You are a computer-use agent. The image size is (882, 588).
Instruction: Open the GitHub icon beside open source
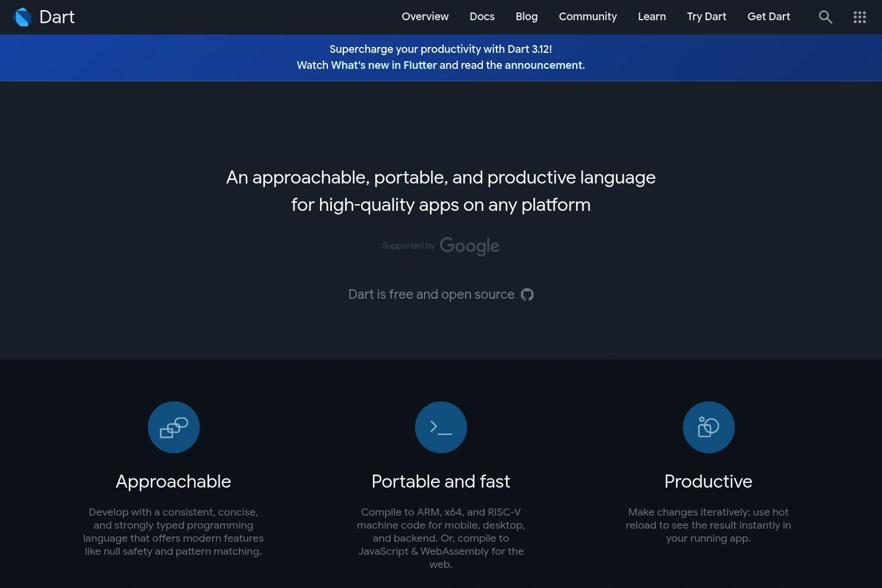[x=527, y=295]
